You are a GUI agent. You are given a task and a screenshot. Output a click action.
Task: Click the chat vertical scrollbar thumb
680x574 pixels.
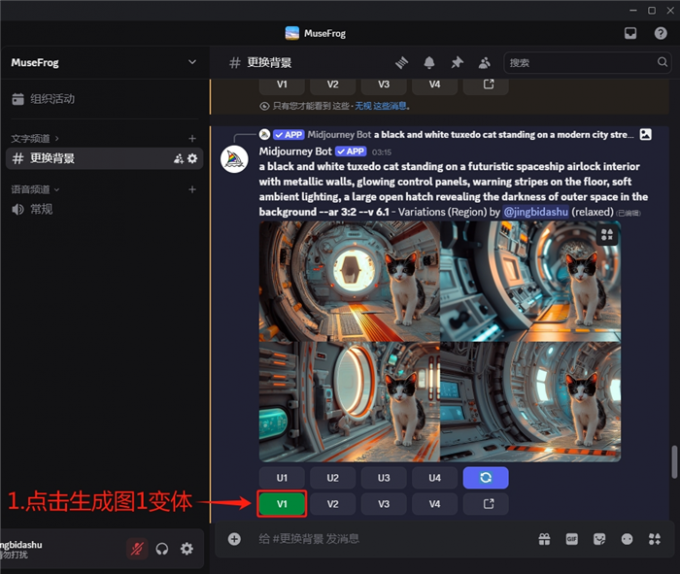tap(674, 462)
